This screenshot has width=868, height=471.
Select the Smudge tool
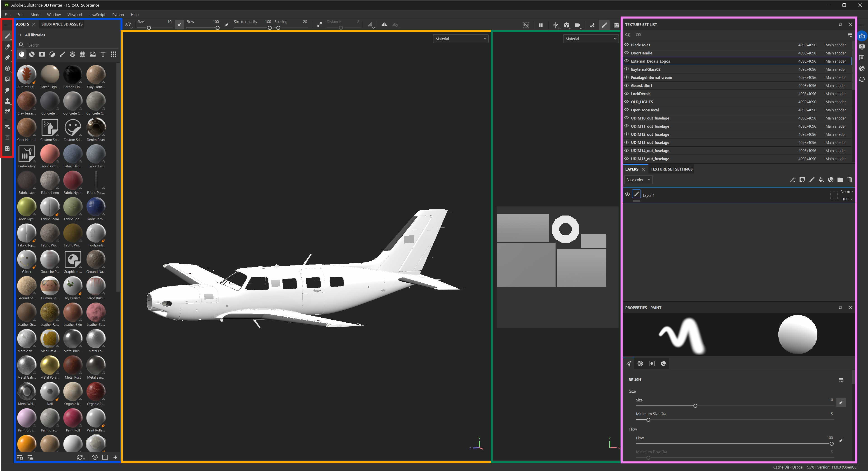pos(7,90)
